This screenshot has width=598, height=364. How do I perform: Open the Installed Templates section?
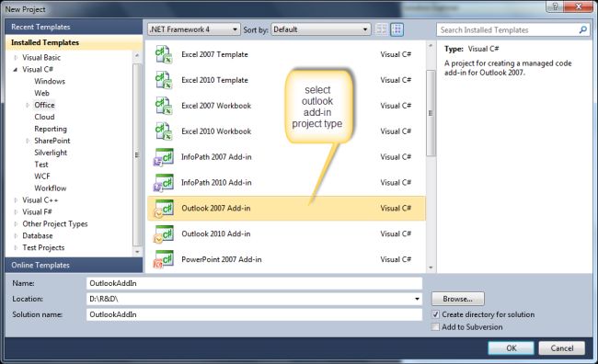point(74,42)
